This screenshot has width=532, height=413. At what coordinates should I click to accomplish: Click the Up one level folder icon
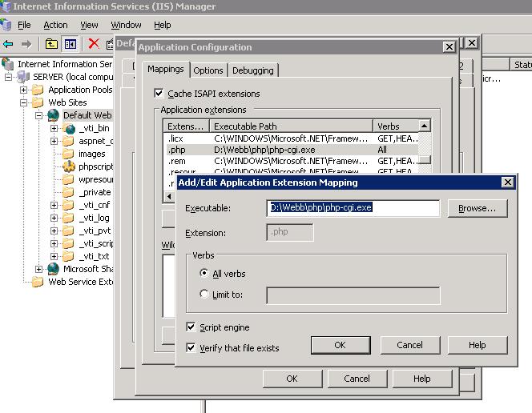51,44
